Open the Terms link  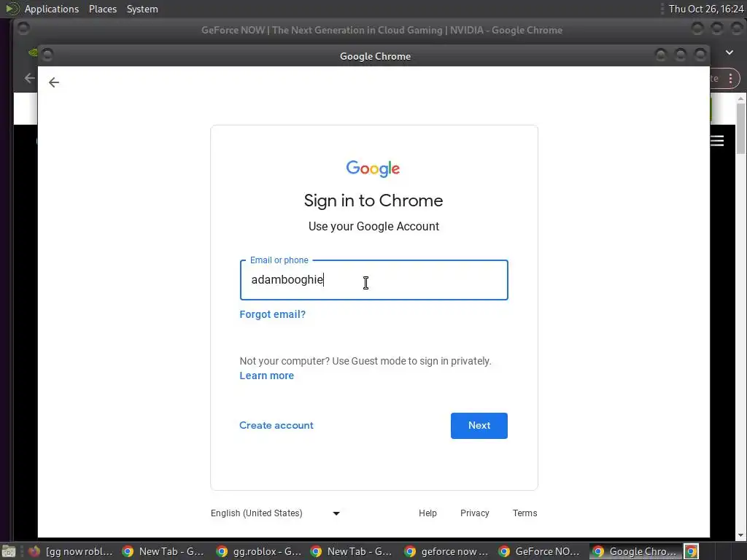point(525,513)
